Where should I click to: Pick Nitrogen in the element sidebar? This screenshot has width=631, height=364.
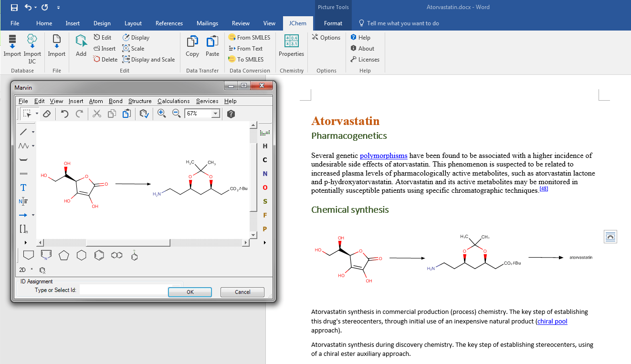265,174
